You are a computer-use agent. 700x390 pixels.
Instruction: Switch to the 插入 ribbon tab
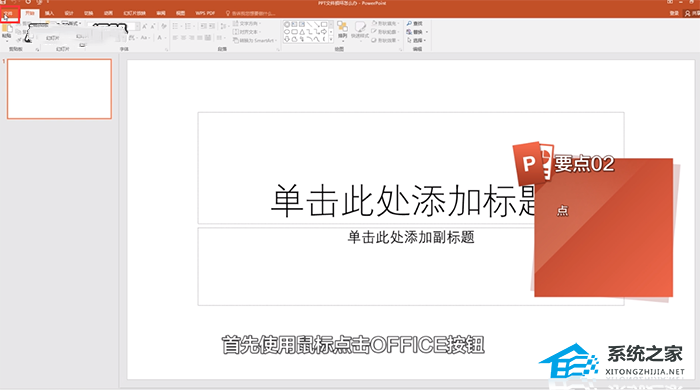click(x=49, y=13)
